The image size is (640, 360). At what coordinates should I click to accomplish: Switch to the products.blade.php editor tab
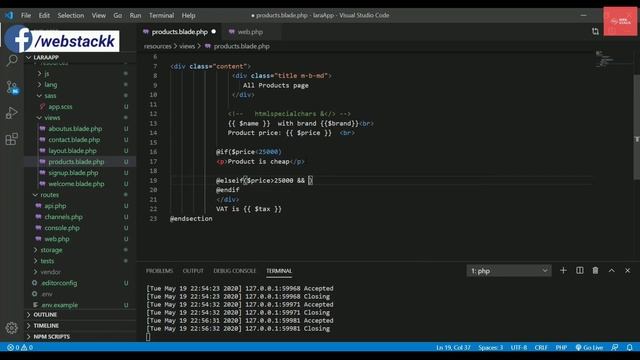coord(179,32)
